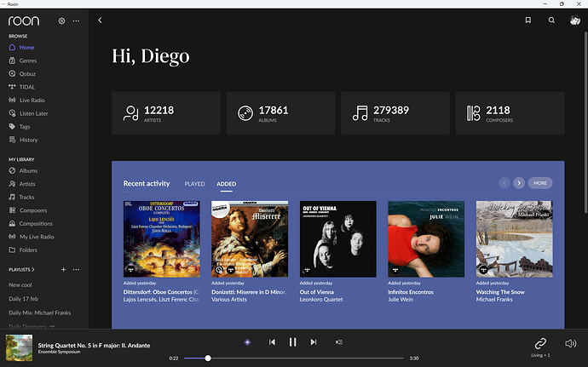Open the 2118 Composers stat card
The width and height of the screenshot is (588, 367).
click(510, 113)
